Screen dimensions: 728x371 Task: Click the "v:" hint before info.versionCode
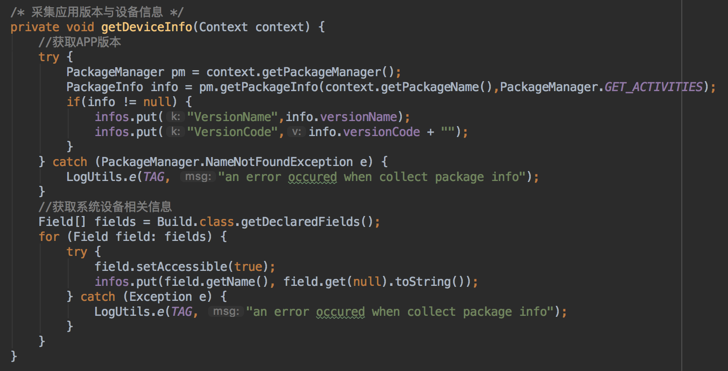(x=296, y=132)
